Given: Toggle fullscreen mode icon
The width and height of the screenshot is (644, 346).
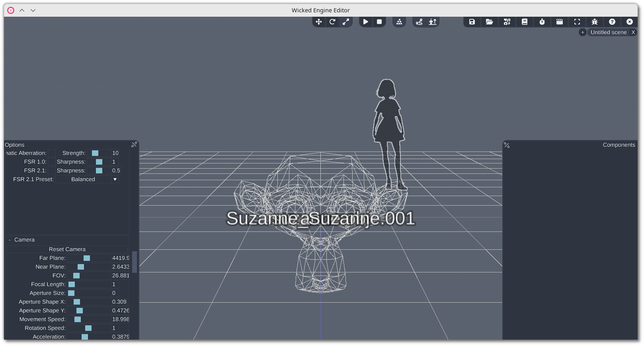Looking at the screenshot, I should point(577,22).
